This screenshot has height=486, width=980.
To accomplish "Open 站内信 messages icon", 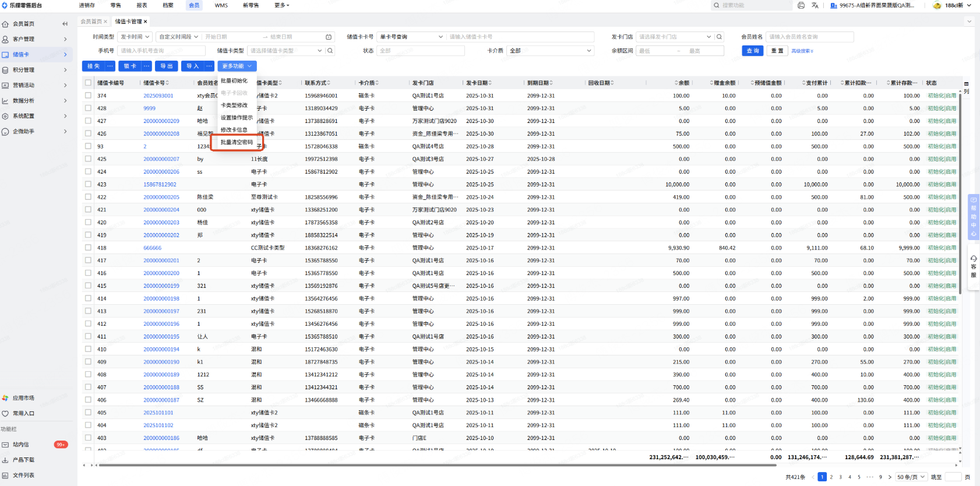I will [x=5, y=445].
